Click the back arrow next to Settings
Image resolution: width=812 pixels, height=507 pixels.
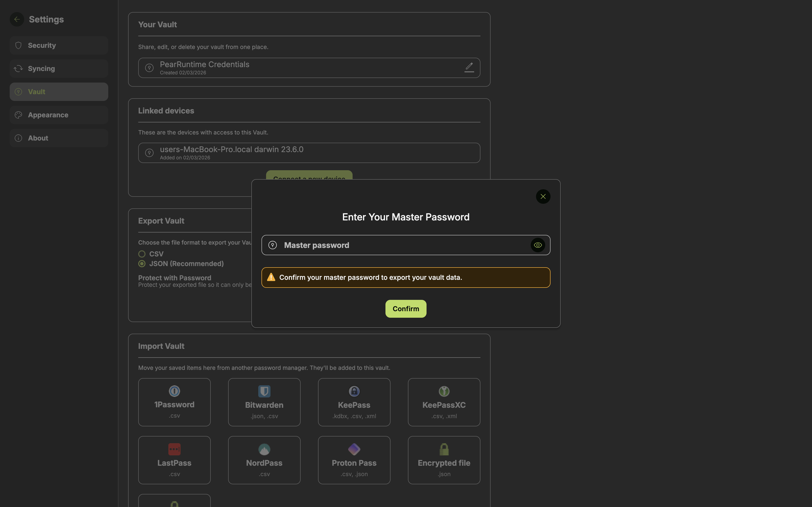click(x=17, y=19)
